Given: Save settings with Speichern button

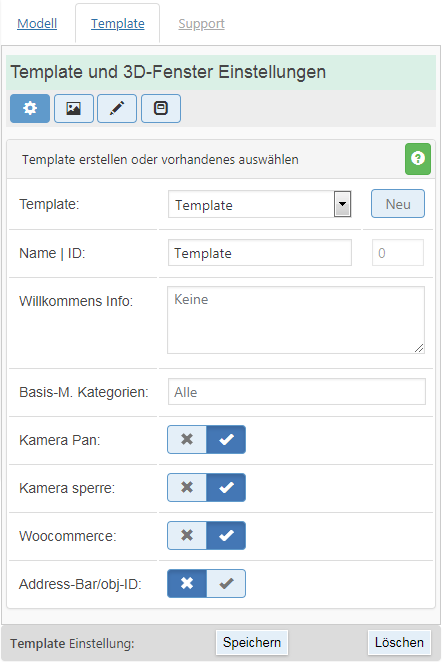Looking at the screenshot, I should 252,642.
